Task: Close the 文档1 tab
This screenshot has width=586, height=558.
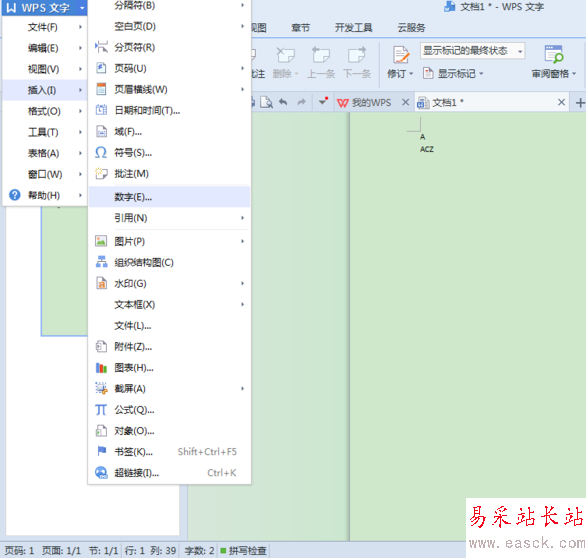Action: click(x=561, y=102)
